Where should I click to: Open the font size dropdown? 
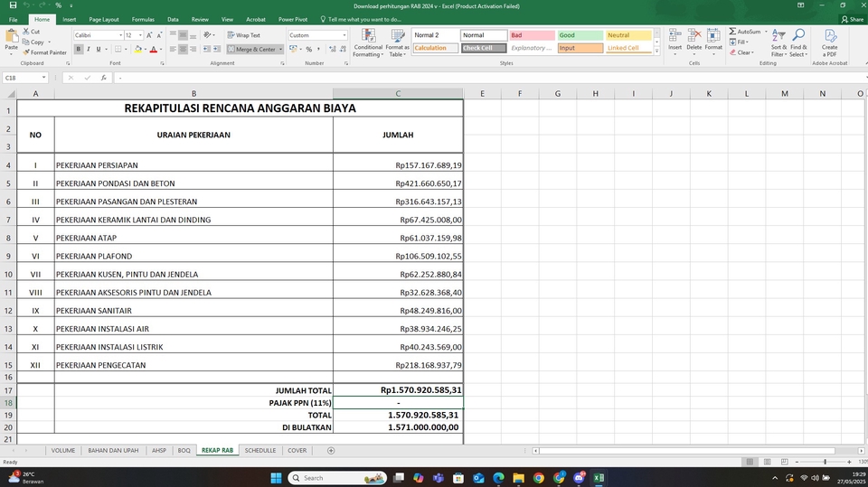(140, 35)
